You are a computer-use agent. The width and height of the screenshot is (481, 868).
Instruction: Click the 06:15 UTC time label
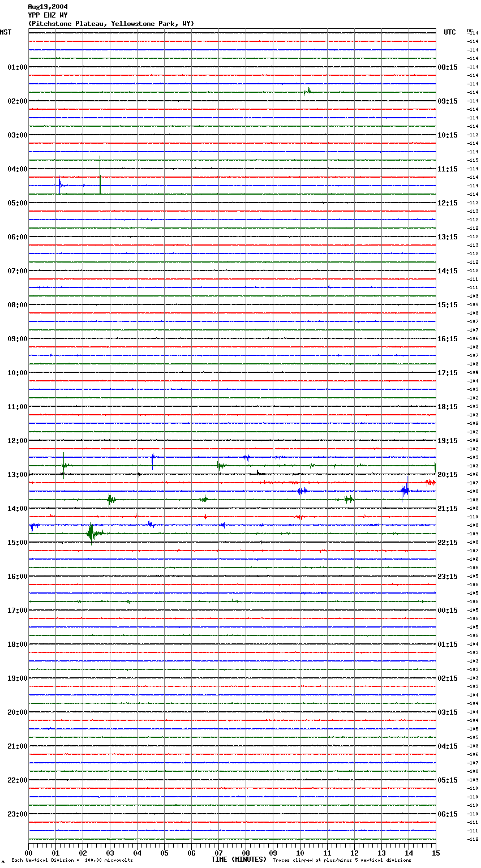click(448, 814)
